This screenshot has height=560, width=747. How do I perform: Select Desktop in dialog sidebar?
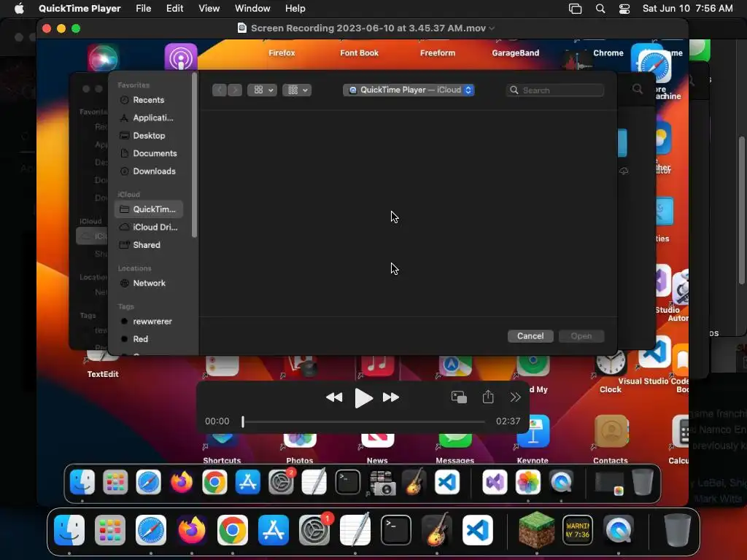click(x=149, y=136)
